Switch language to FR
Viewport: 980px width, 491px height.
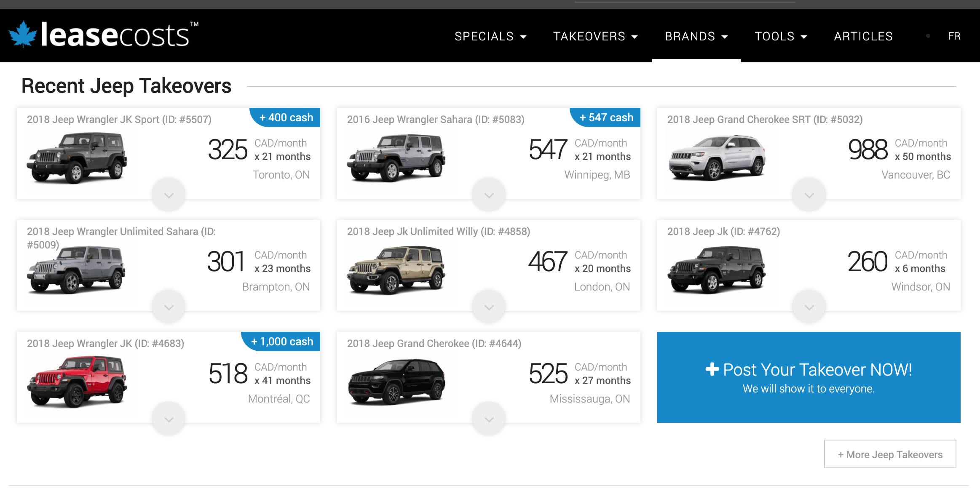[x=954, y=36]
